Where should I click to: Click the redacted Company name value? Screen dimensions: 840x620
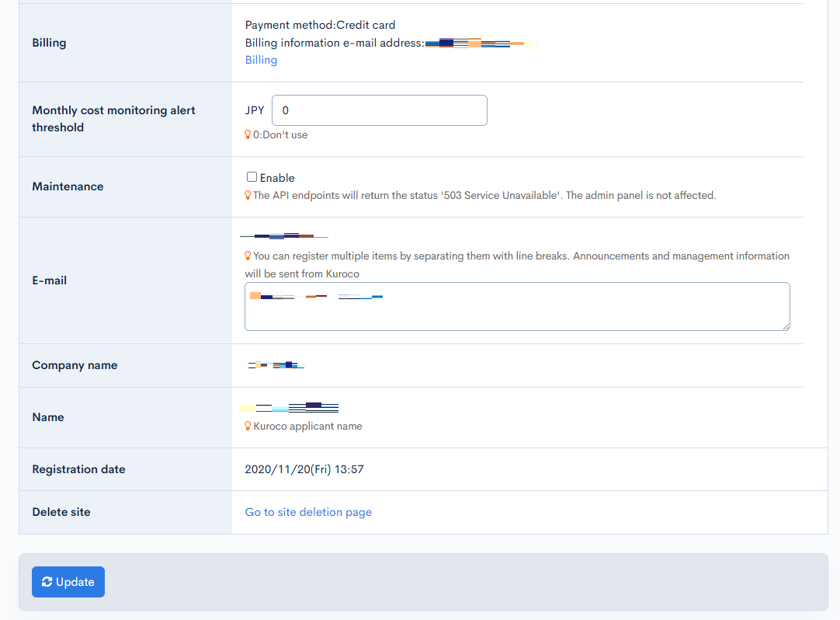pos(276,364)
